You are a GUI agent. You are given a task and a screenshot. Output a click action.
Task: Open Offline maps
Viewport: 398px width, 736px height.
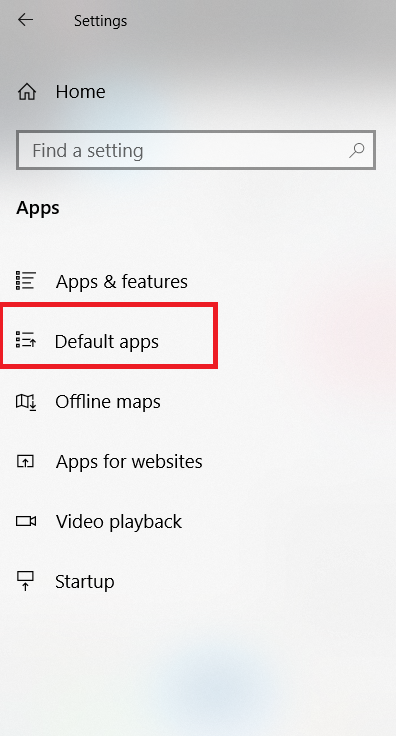(x=108, y=402)
